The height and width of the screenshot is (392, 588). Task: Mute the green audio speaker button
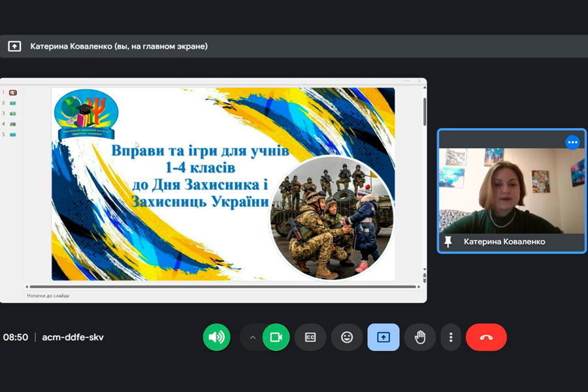pos(216,337)
